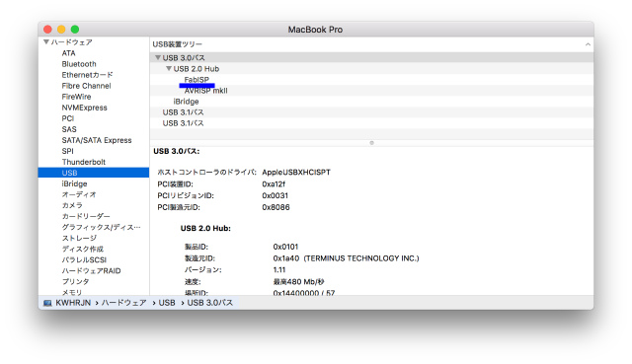Zoom window with the green button
The height and width of the screenshot is (364, 632).
point(75,30)
